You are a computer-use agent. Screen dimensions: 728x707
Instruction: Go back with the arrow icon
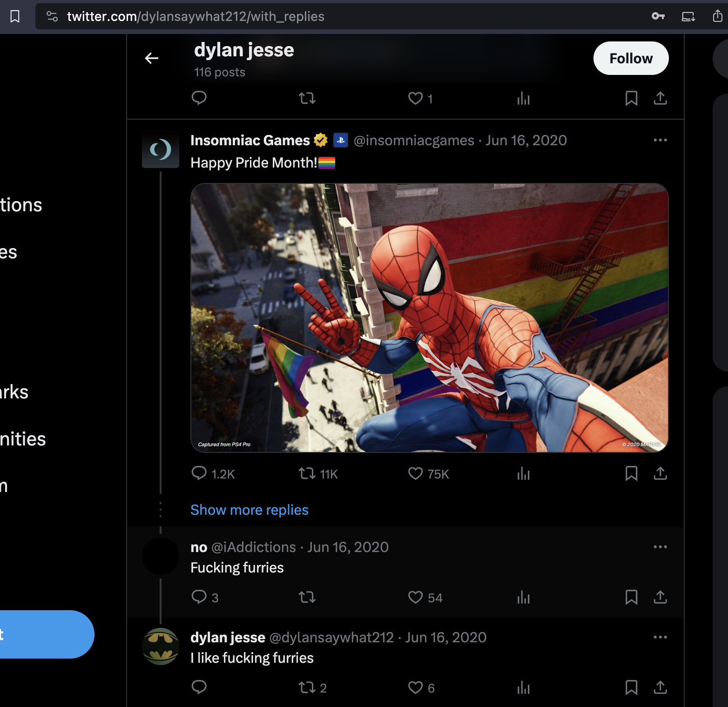point(152,58)
